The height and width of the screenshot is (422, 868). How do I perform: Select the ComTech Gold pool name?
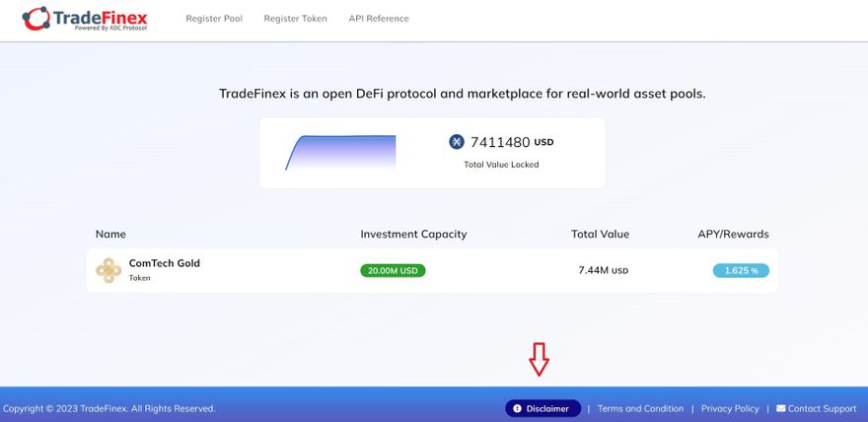pos(164,263)
